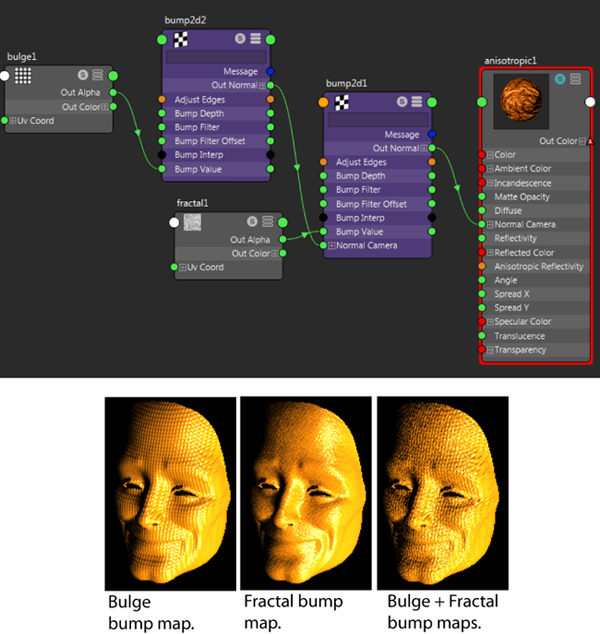This screenshot has width=600, height=634.
Task: Click bump2d2 Message blue output port
Action: [270, 72]
